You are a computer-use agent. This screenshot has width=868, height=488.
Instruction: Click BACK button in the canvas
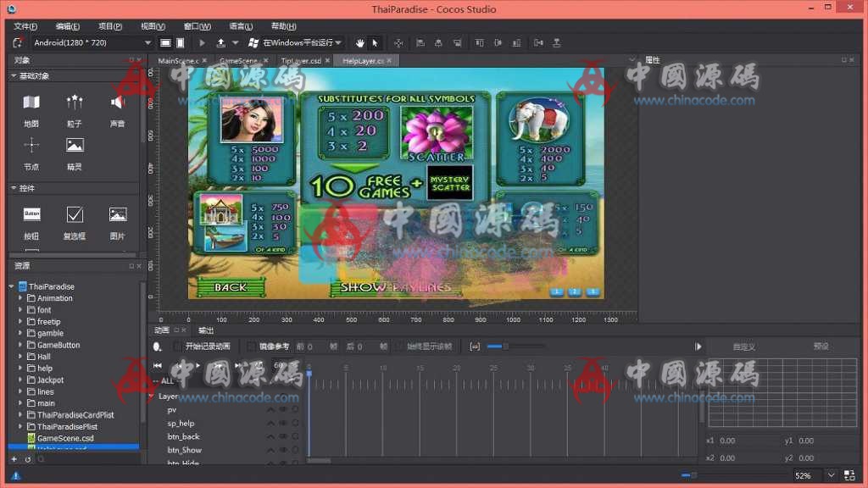(x=231, y=287)
